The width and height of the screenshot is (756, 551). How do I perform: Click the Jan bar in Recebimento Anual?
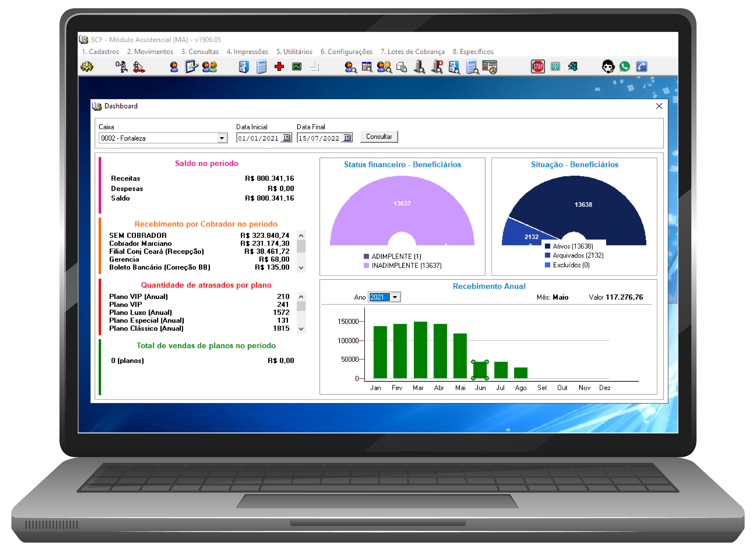[380, 352]
